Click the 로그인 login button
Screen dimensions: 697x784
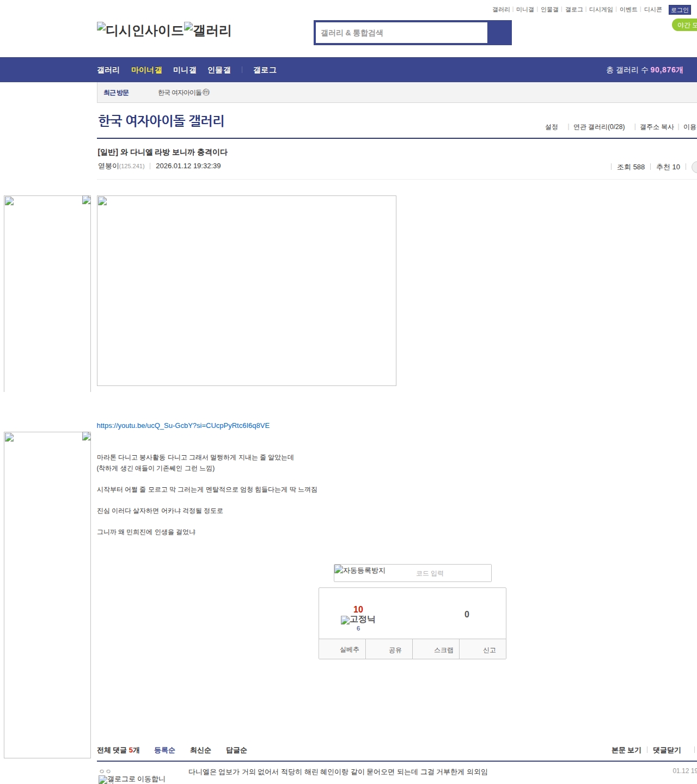tap(679, 10)
